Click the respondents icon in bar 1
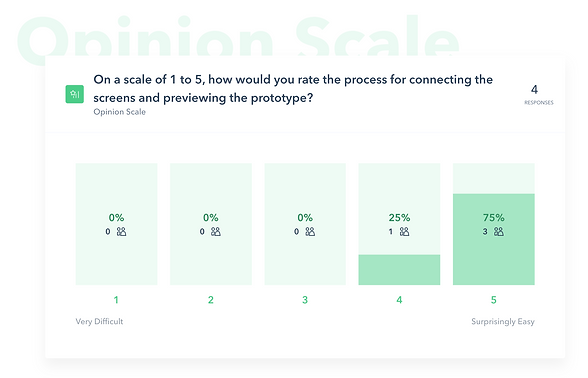The height and width of the screenshot is (378, 588). (122, 232)
